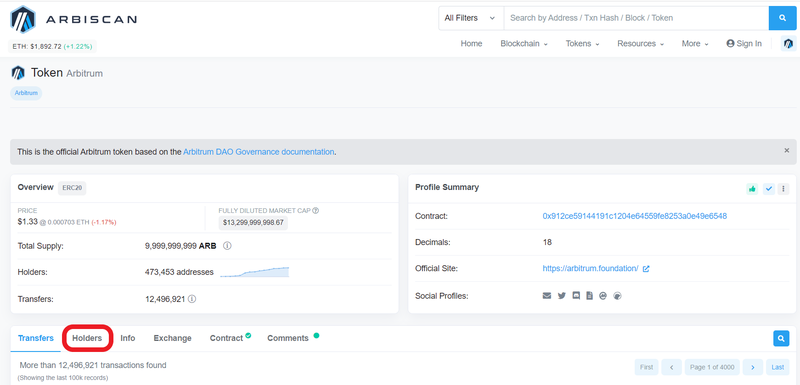Viewport: 800px width, 385px height.
Task: Open the Arbitrum network icon at top right
Action: tap(789, 44)
